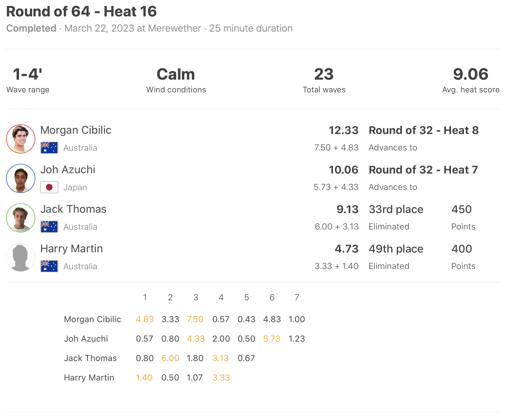Viewport: 506px width, 420px height.
Task: Open the Round of 32 - Heat 7 link
Action: [423, 170]
